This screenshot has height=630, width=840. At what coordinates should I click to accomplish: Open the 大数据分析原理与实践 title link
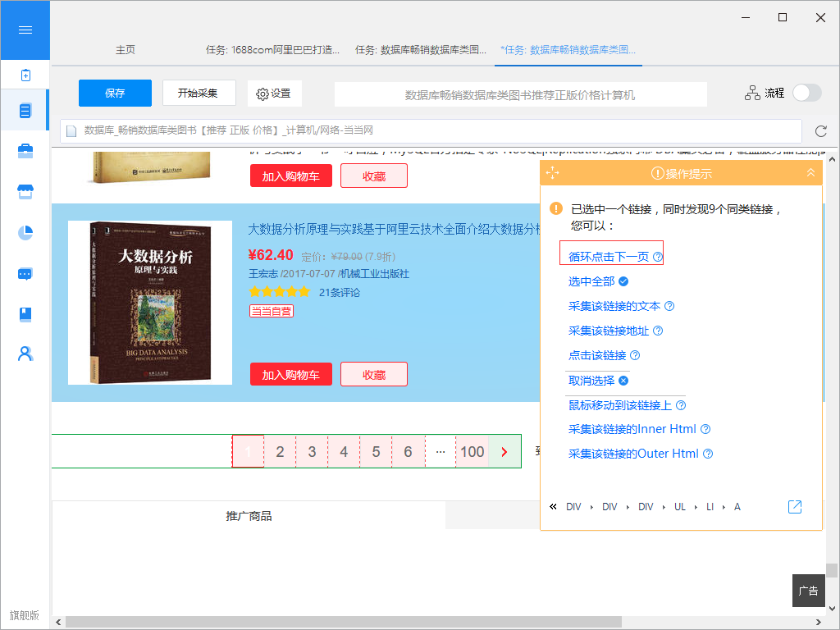[395, 230]
